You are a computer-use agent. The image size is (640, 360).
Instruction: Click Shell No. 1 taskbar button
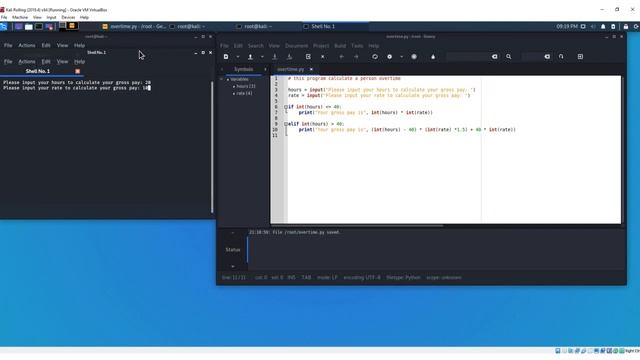coord(336,27)
